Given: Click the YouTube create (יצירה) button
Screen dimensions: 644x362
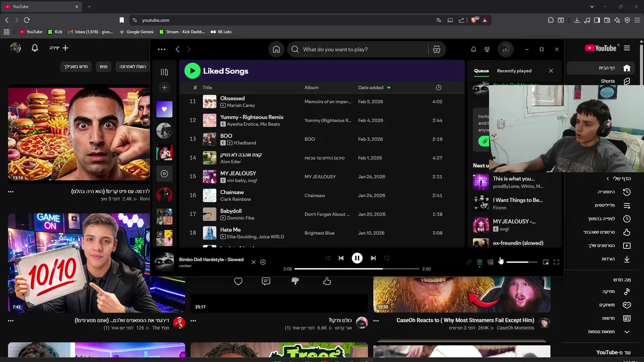Looking at the screenshot, I should 59,48.
